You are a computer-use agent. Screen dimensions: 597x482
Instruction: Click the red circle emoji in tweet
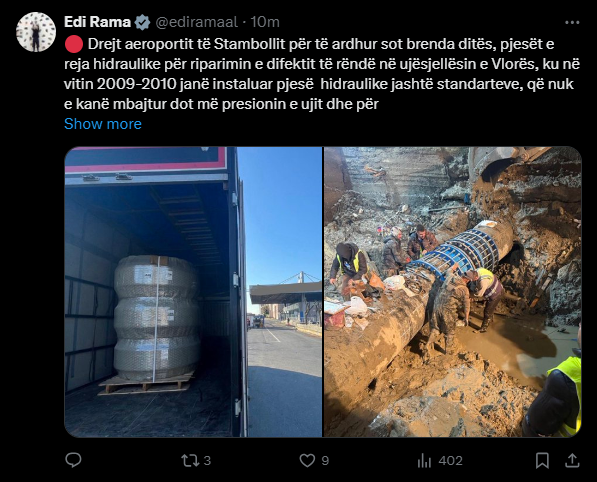point(74,44)
